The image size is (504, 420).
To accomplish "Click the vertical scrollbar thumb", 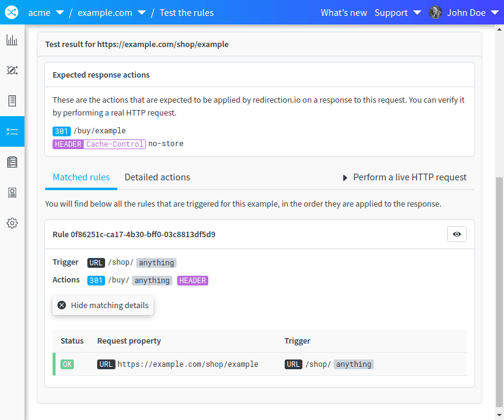I will (x=500, y=292).
